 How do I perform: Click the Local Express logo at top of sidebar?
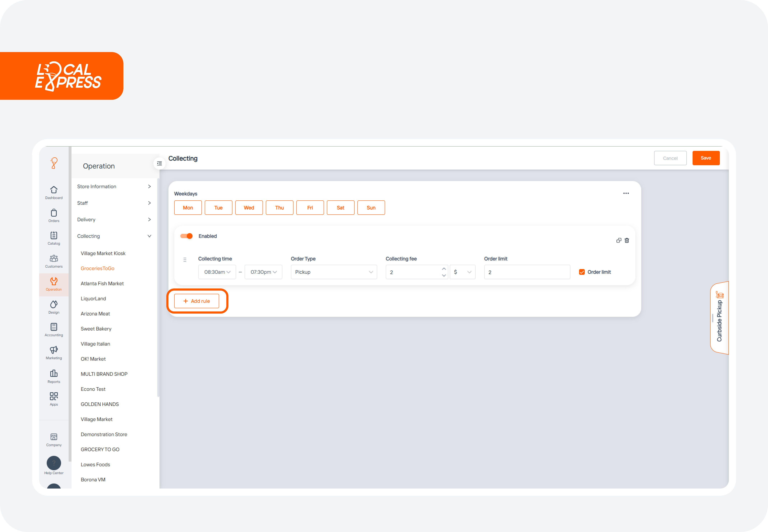(54, 163)
